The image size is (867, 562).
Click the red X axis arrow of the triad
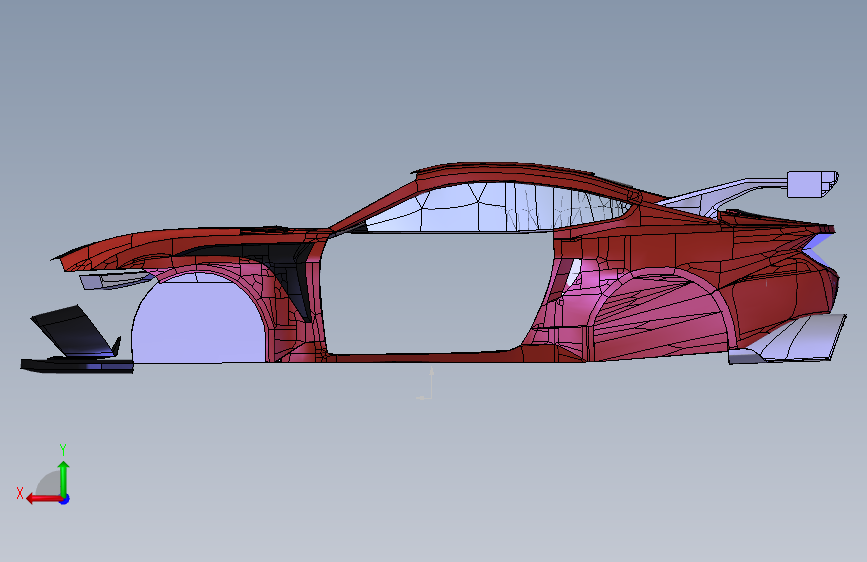tap(43, 499)
